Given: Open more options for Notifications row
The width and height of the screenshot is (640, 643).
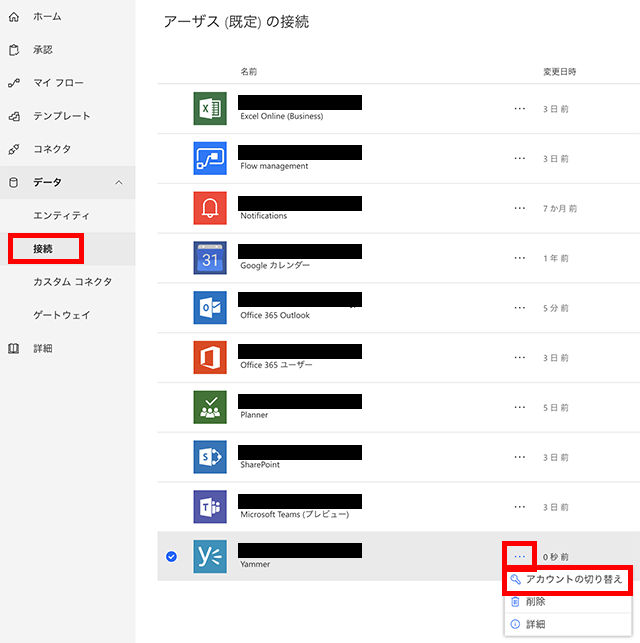Looking at the screenshot, I should pyautogui.click(x=519, y=208).
